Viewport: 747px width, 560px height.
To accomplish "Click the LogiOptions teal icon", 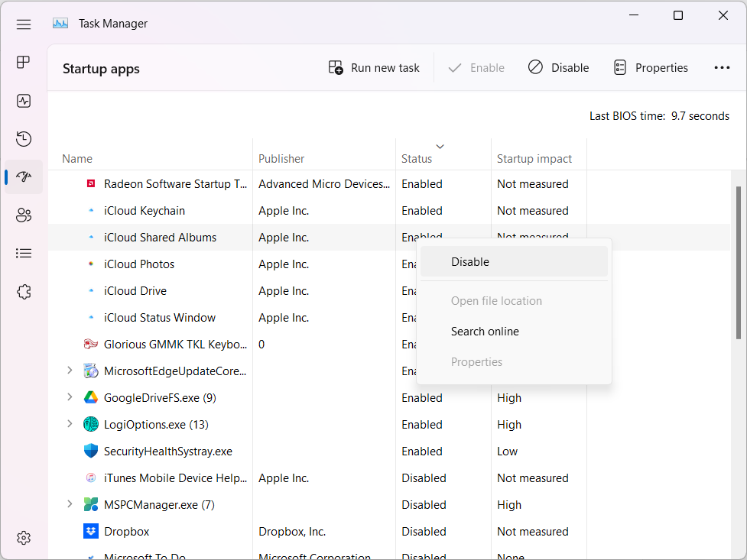I will [x=91, y=424].
